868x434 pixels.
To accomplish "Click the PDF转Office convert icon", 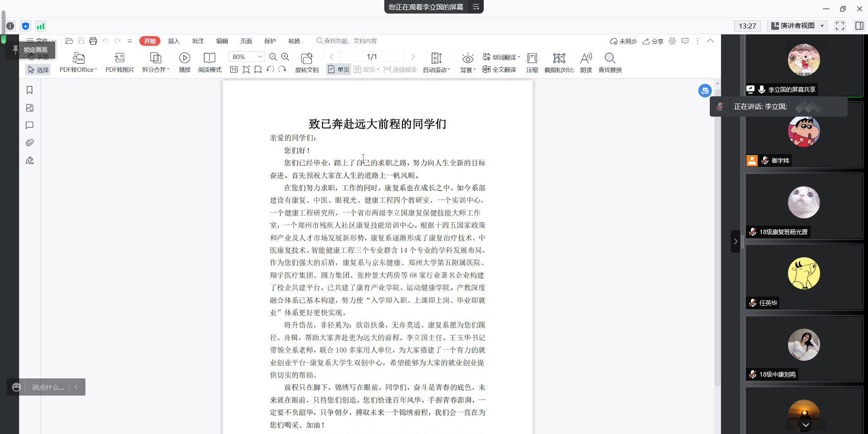I will pos(78,58).
